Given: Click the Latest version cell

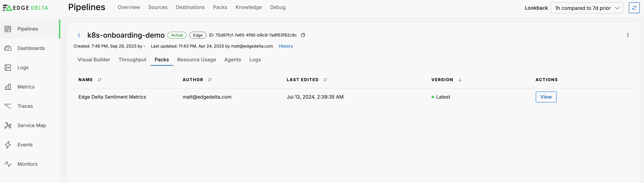Looking at the screenshot, I should tap(441, 97).
